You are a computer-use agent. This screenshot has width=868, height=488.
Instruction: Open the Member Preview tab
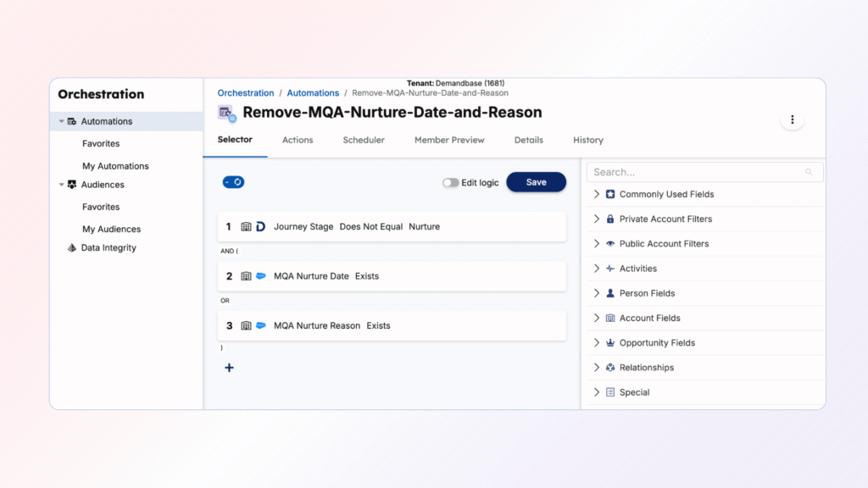(449, 140)
